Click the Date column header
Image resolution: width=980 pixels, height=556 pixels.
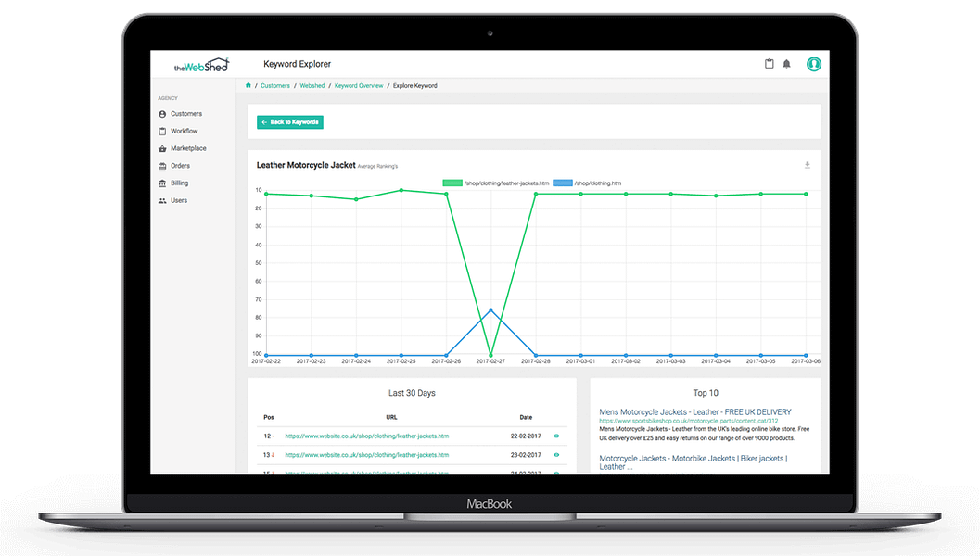527,417
